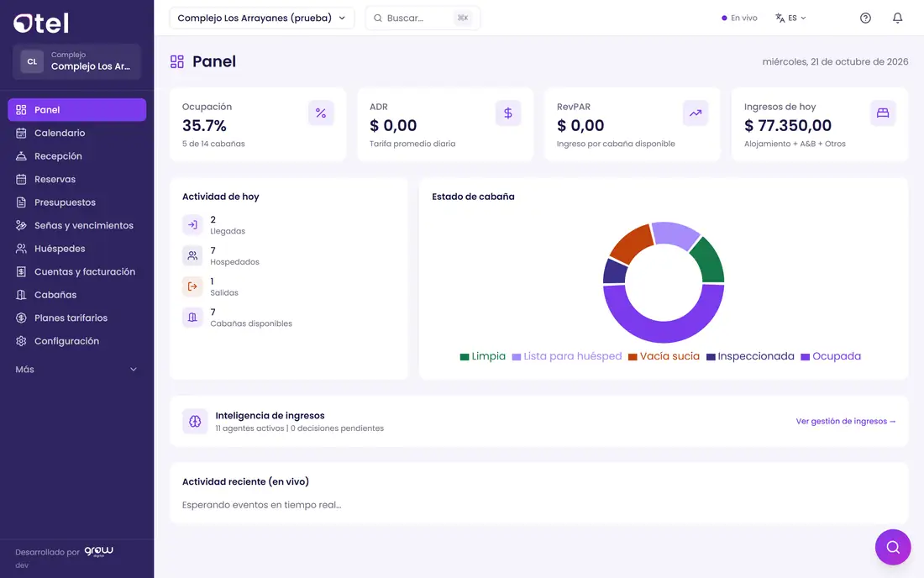The width and height of the screenshot is (924, 578).
Task: Open the Complejo Los Ar... sidebar switcher
Action: 76,61
